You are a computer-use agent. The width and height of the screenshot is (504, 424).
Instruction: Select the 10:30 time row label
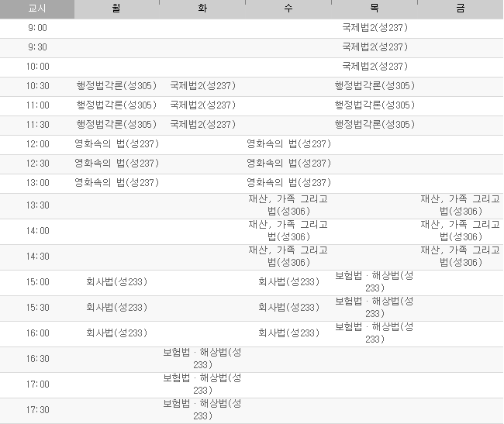point(38,86)
